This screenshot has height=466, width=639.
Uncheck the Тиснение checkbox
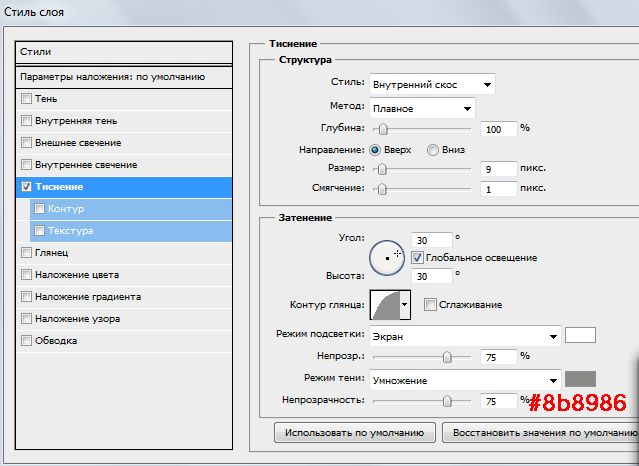[x=26, y=187]
